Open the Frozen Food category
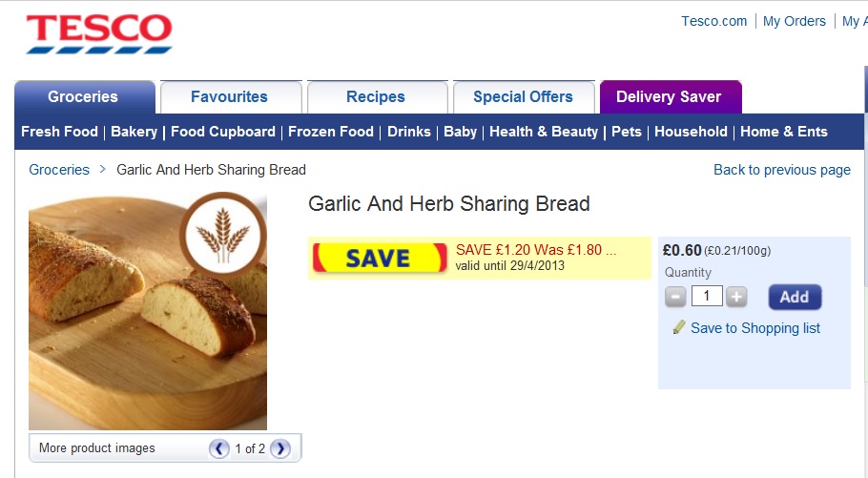Screen dimensions: 868x478 tap(331, 132)
